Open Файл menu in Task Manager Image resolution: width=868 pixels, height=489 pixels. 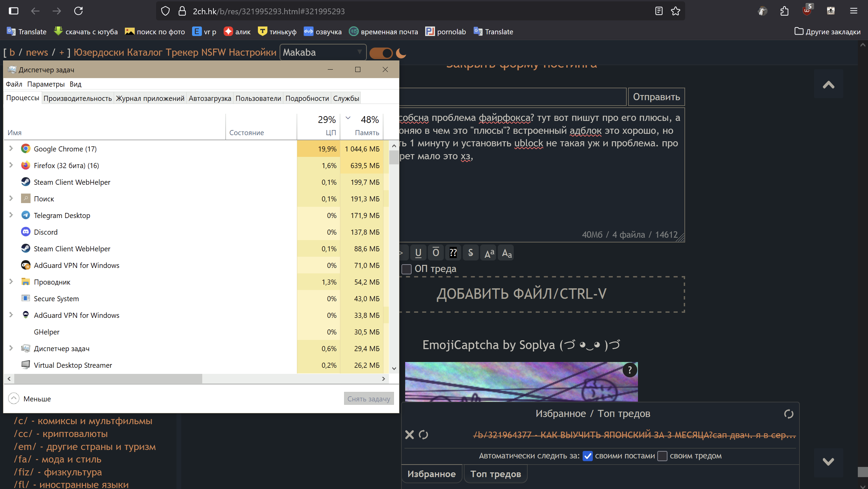click(x=14, y=84)
